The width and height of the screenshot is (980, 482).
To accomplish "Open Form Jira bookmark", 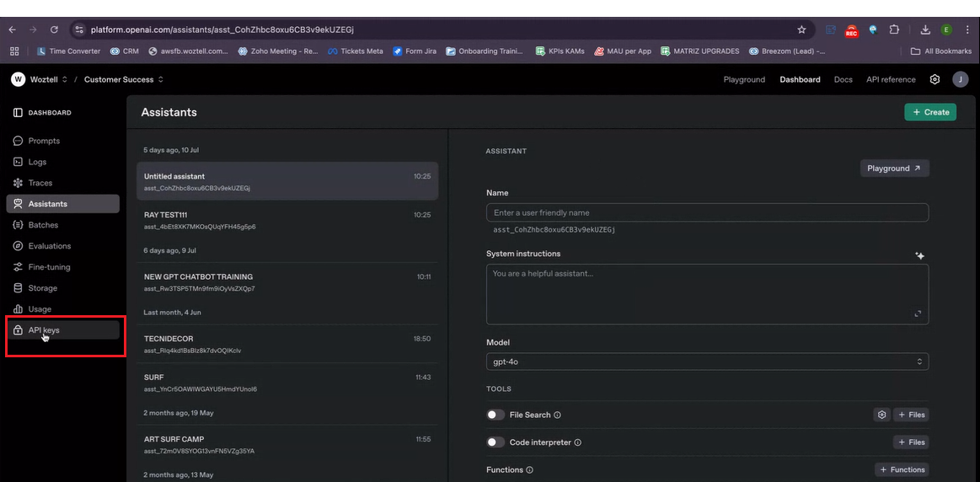I will (x=415, y=51).
